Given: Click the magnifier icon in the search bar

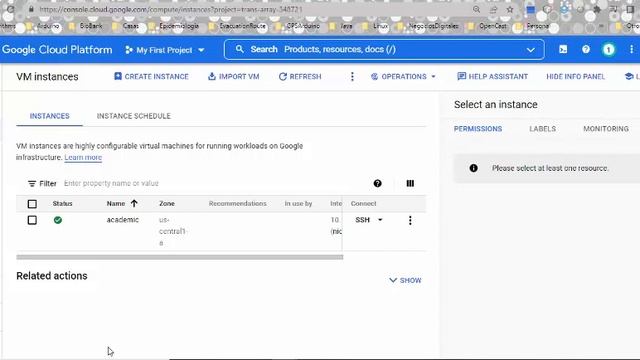Looking at the screenshot, I should [x=240, y=49].
